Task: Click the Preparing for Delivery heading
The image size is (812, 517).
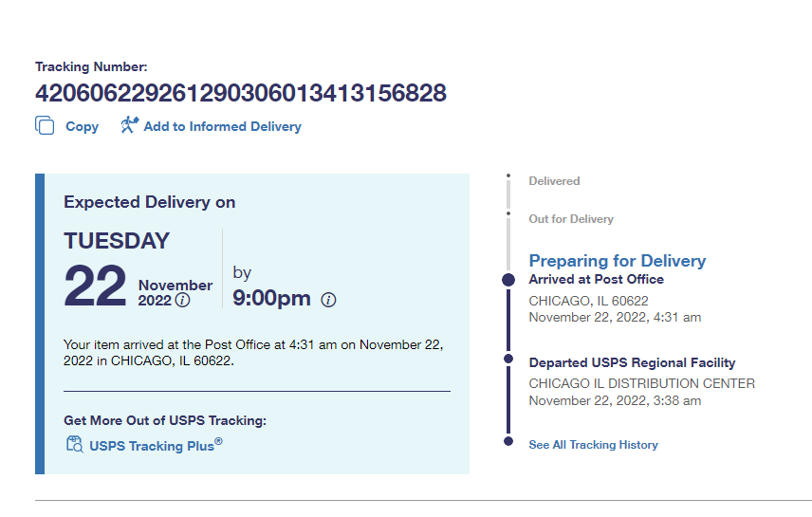Action: tap(618, 261)
